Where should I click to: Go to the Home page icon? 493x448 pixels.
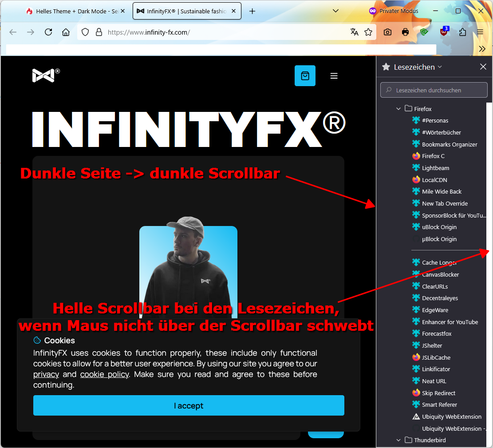tap(66, 32)
